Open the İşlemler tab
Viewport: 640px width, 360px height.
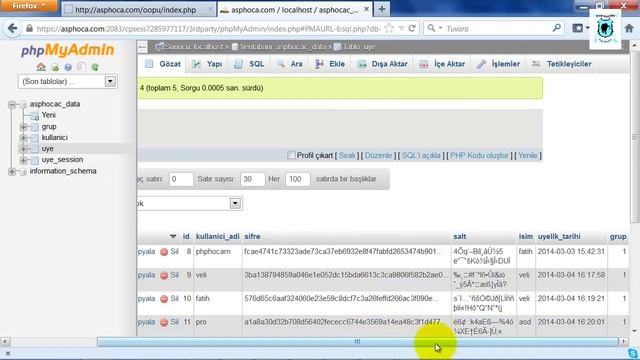[498, 64]
